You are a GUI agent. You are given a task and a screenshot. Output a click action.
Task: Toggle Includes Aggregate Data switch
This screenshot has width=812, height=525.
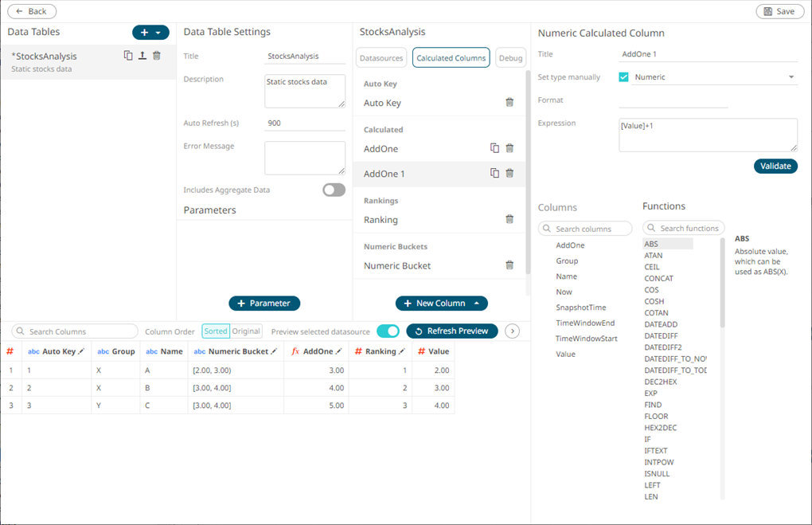334,190
